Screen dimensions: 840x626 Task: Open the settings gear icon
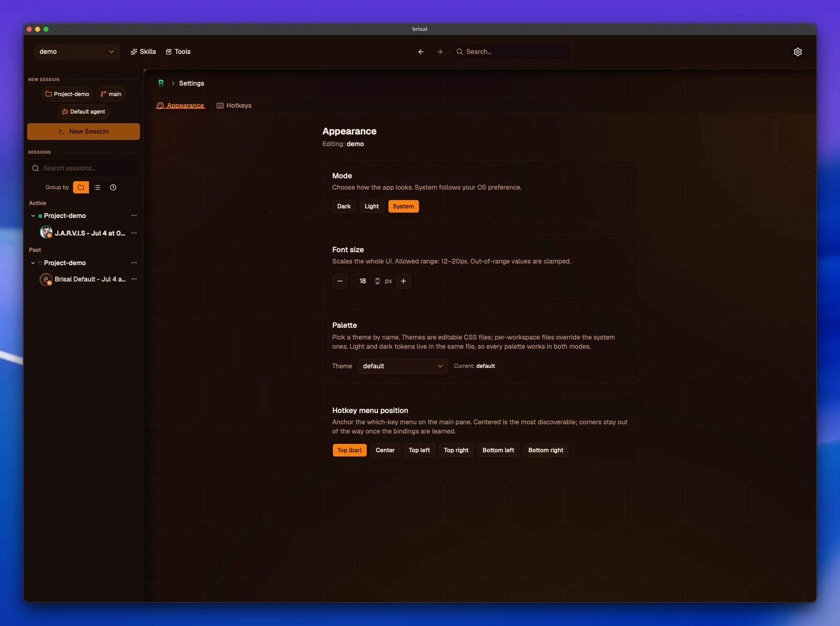pos(797,52)
